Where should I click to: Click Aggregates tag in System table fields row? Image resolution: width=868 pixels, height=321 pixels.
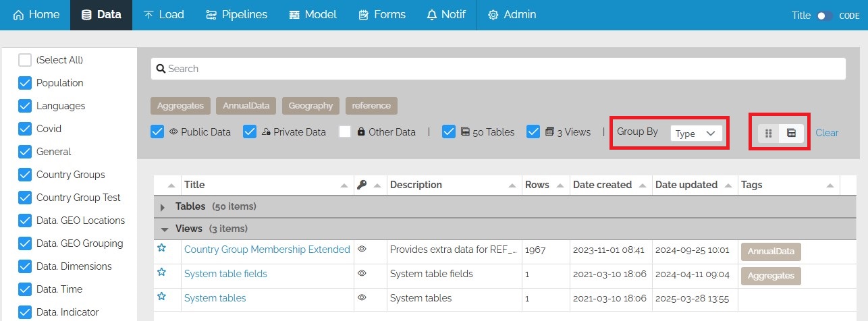[x=771, y=276]
